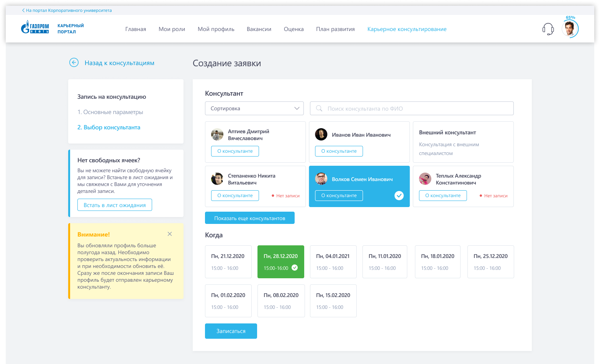Click Встать в лист ожидания button
Viewport: 600px width, 364px height.
[x=115, y=205]
